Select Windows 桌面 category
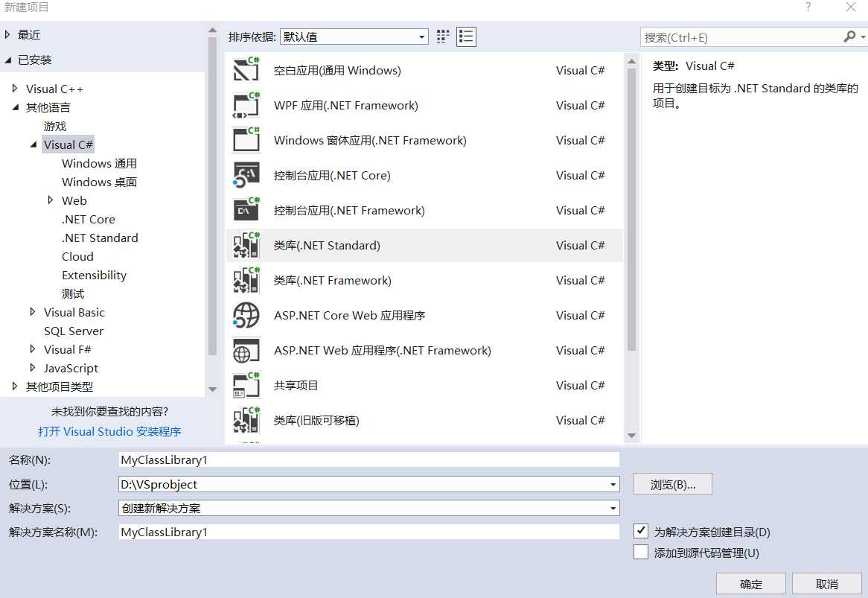The height and width of the screenshot is (598, 868). pyautogui.click(x=99, y=182)
